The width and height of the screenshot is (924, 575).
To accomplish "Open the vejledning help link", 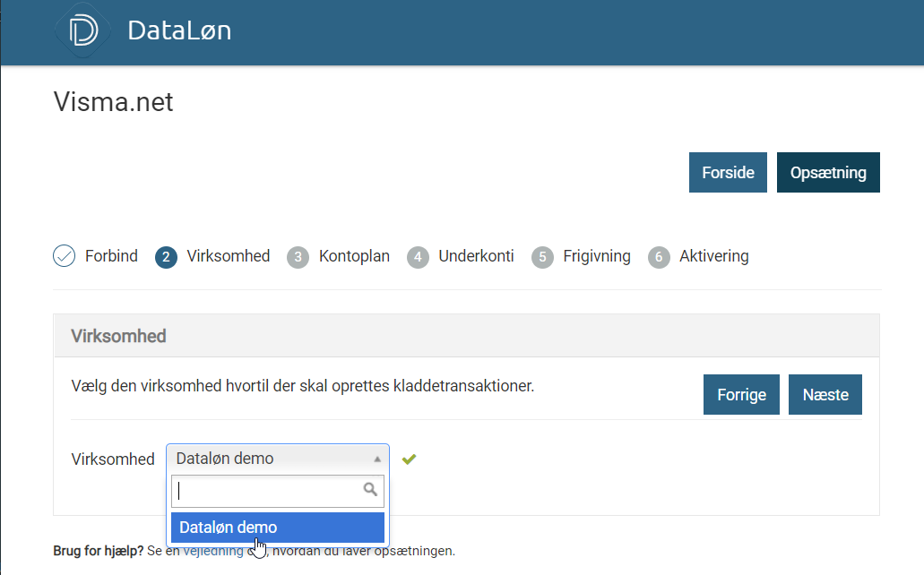I will (x=213, y=551).
